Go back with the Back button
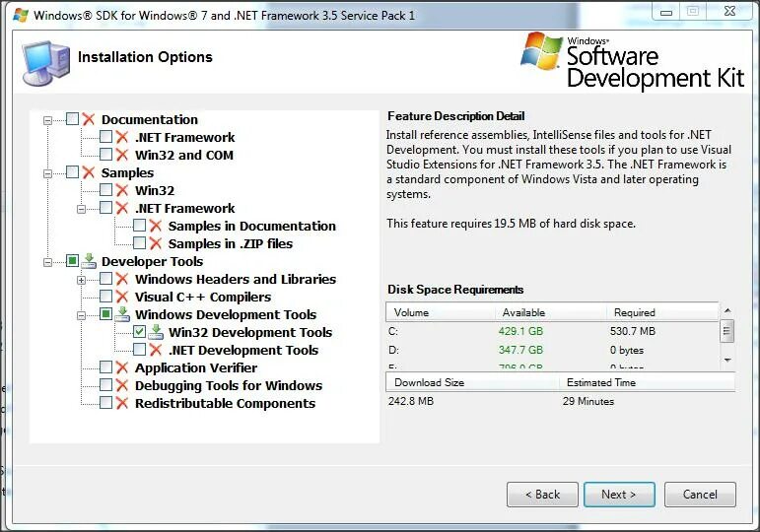Viewport: 760px width, 532px height. (x=542, y=495)
